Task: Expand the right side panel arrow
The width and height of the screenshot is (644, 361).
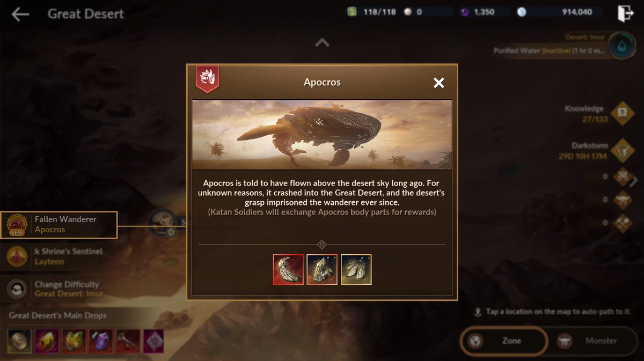Action: [634, 181]
